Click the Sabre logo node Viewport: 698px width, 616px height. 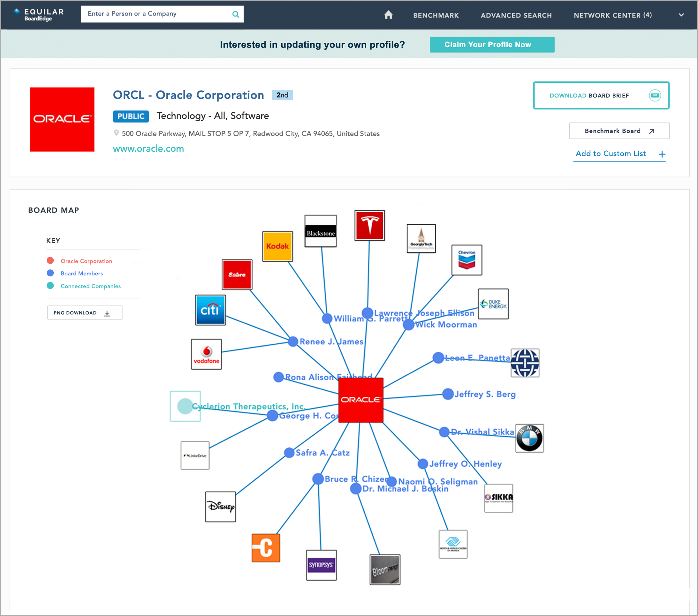click(237, 275)
